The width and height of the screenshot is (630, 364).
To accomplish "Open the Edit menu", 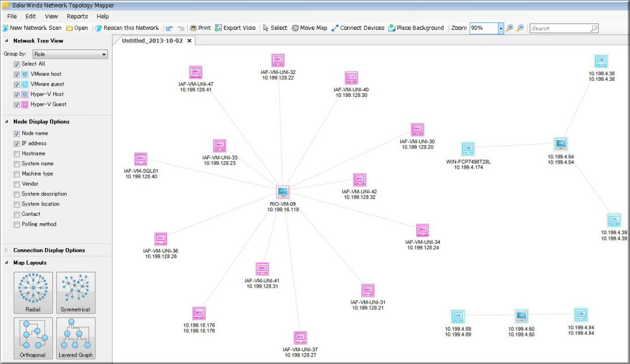I will pyautogui.click(x=30, y=17).
